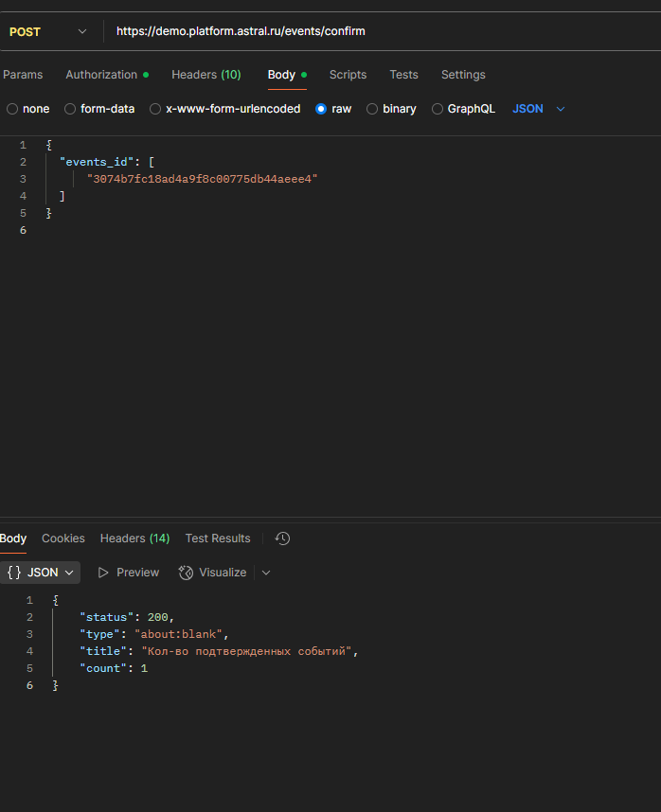Open the response Cookies tab

(x=63, y=538)
